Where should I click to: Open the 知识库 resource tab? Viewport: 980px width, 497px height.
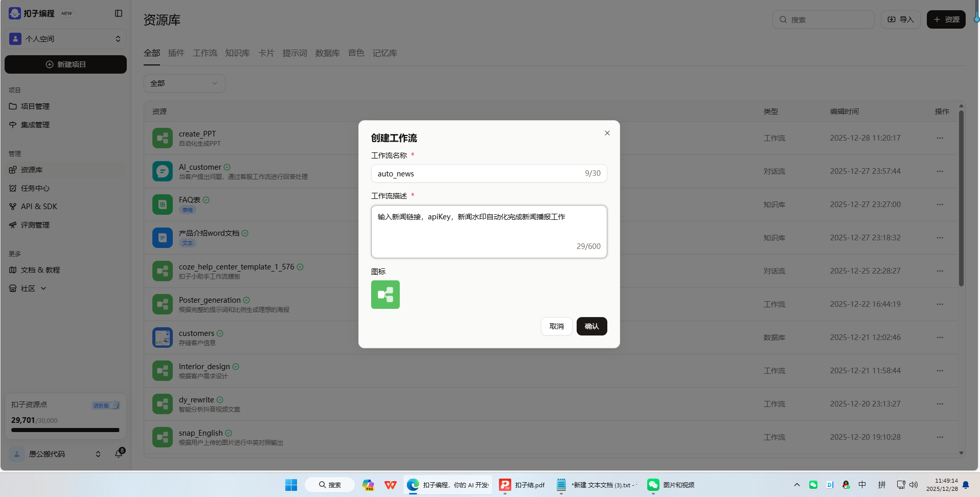pyautogui.click(x=237, y=53)
